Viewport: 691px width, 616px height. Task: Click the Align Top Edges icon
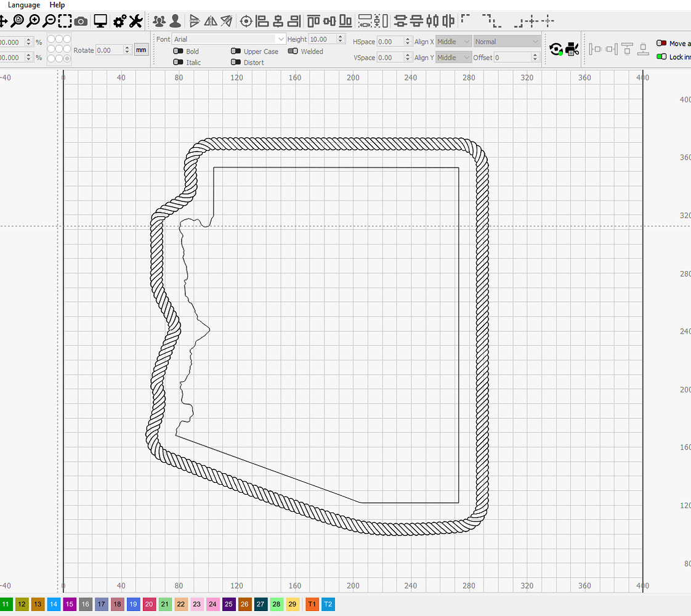click(313, 21)
